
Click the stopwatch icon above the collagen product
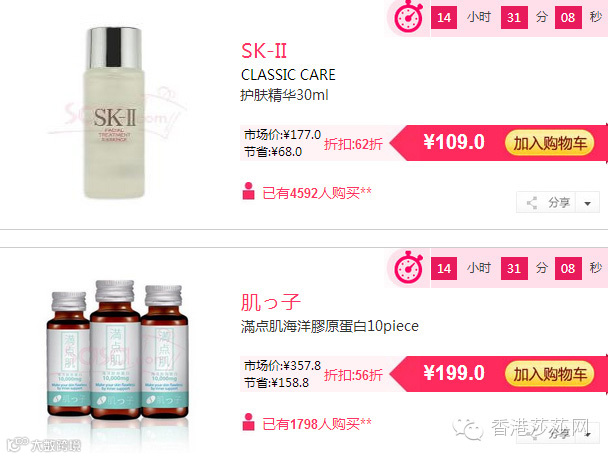tap(408, 267)
